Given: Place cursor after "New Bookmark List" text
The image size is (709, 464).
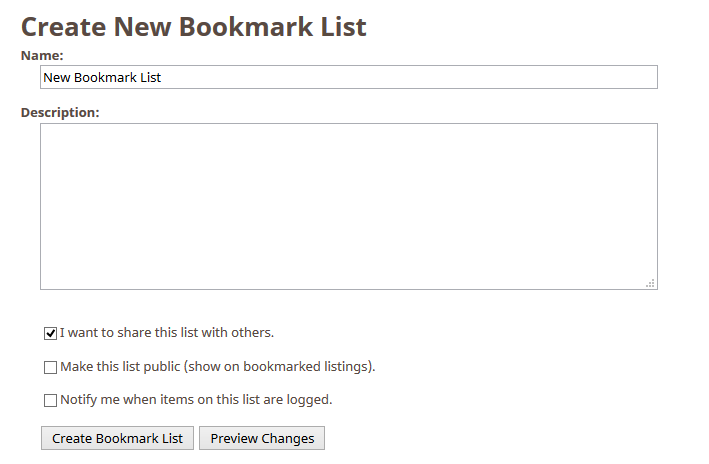Looking at the screenshot, I should click(162, 77).
